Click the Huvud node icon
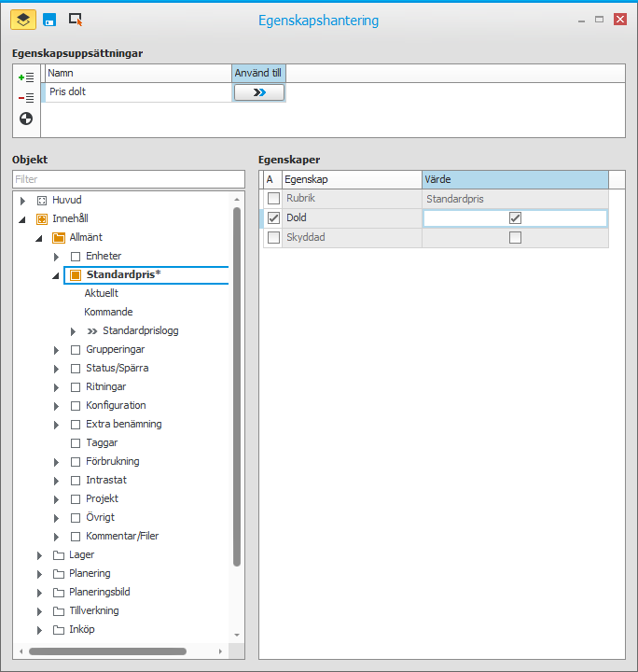 (41, 200)
